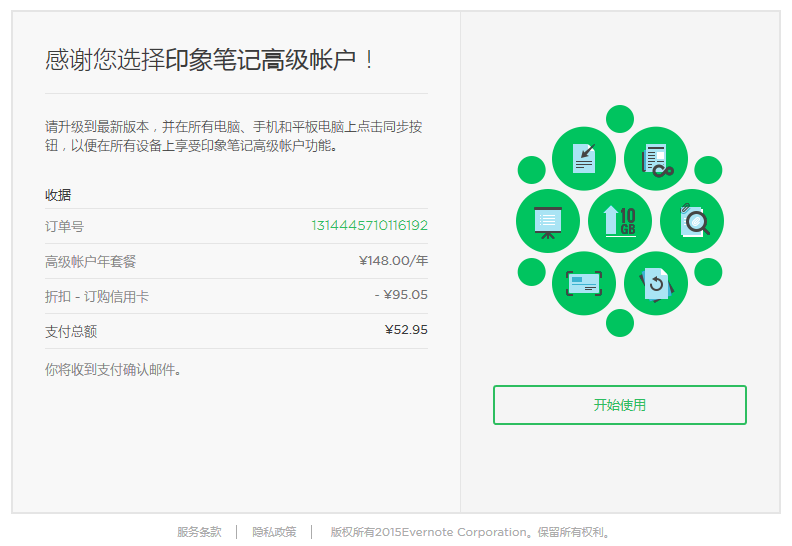Click the 折扣 - 订购信用卡 row label

point(97,296)
